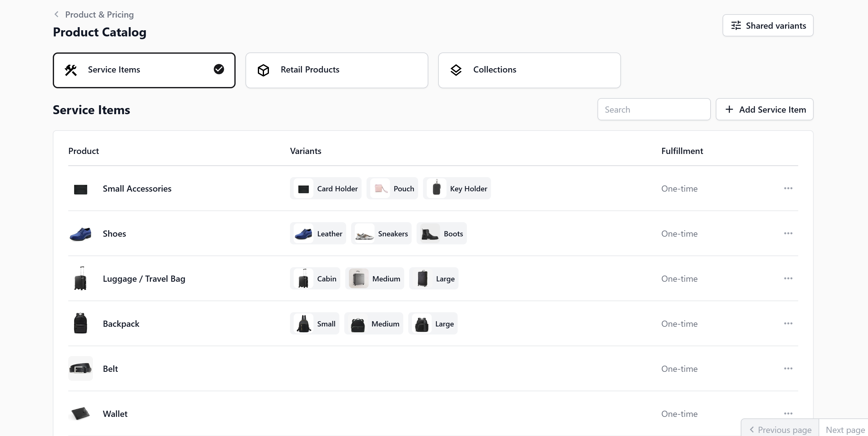Image resolution: width=868 pixels, height=436 pixels.
Task: Go to Next page
Action: click(x=845, y=430)
